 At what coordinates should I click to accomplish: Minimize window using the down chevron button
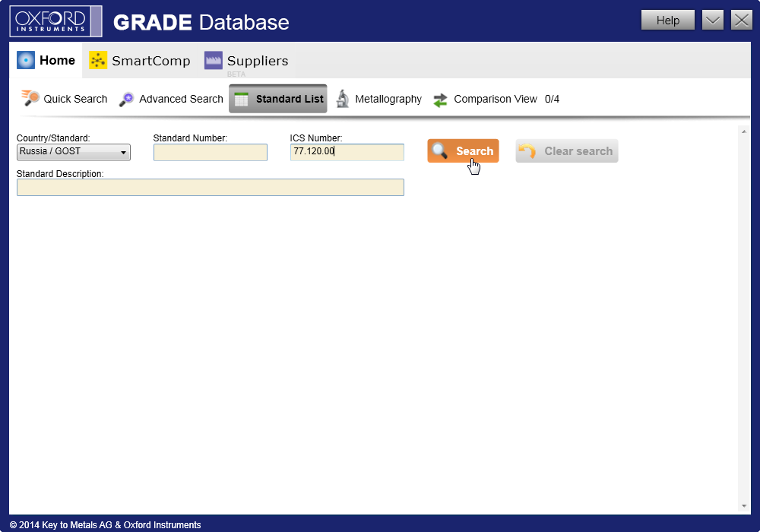[712, 21]
